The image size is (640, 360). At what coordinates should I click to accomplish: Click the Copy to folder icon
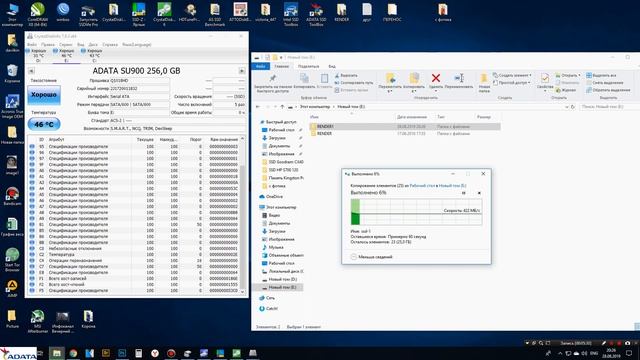click(414, 78)
